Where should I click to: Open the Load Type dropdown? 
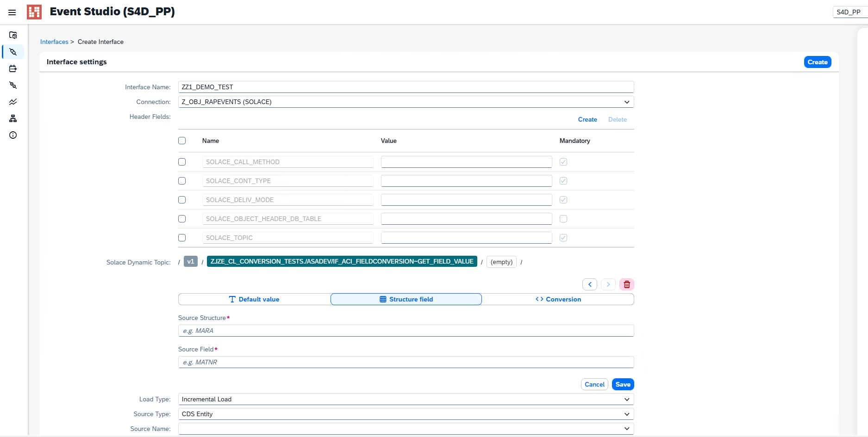click(406, 399)
